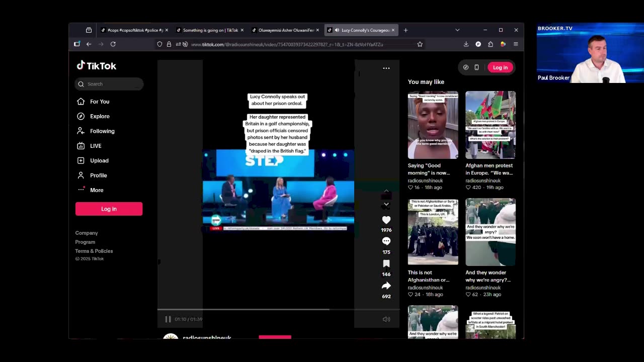
Task: Share the video with the arrow icon
Action: (386, 286)
